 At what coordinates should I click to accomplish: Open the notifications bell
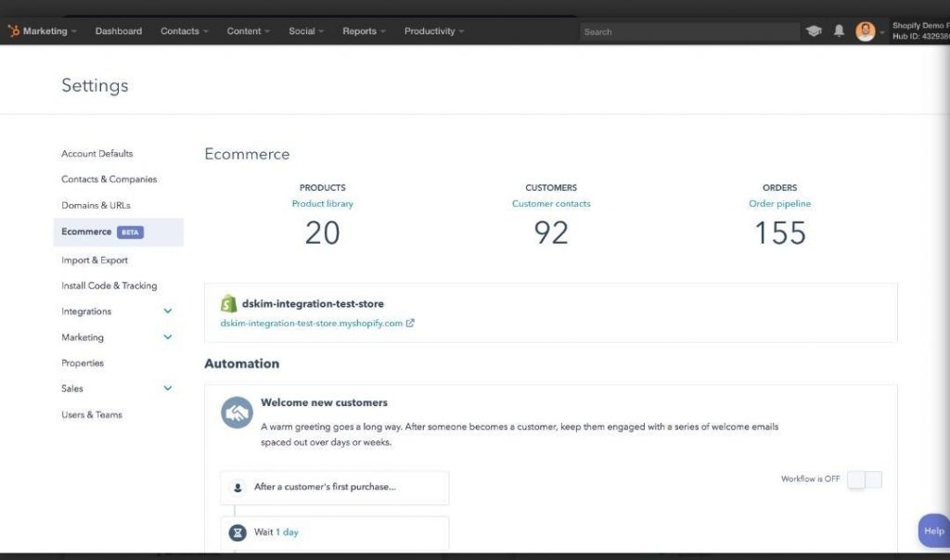(x=839, y=31)
